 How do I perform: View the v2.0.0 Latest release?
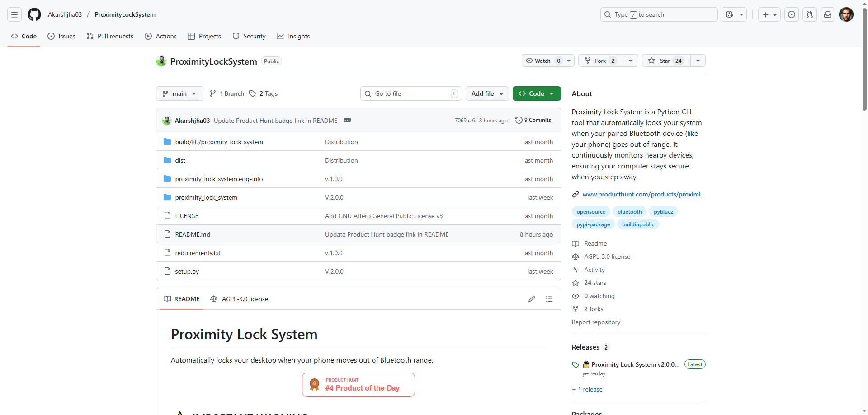632,364
